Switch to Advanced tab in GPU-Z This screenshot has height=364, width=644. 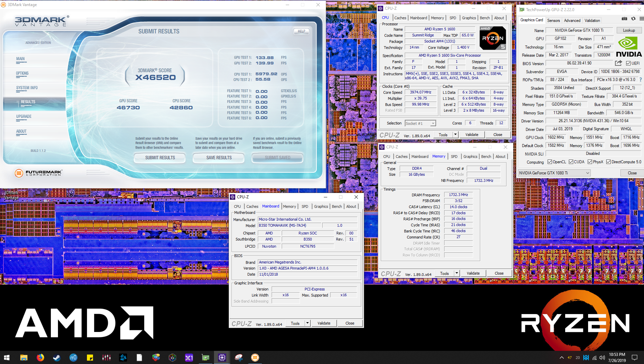[x=572, y=20]
